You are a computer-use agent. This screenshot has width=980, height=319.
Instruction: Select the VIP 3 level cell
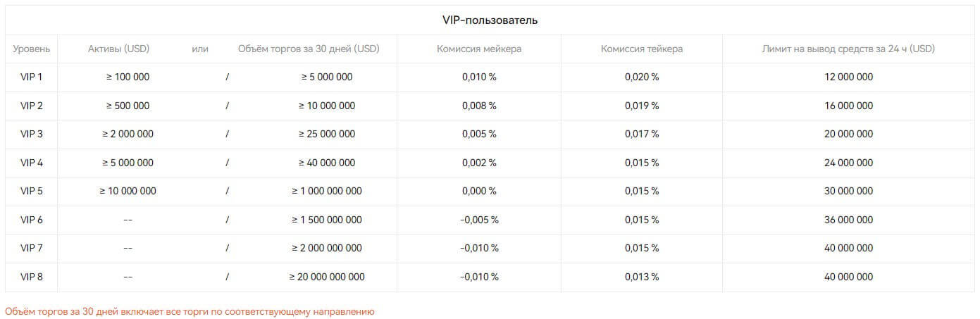click(32, 134)
